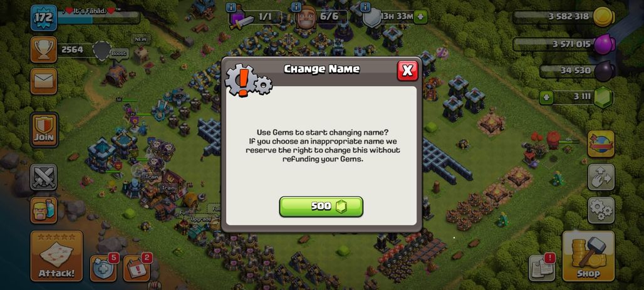Open the level 172 experience badge
Image resolution: width=644 pixels, height=290 pixels.
(43, 18)
